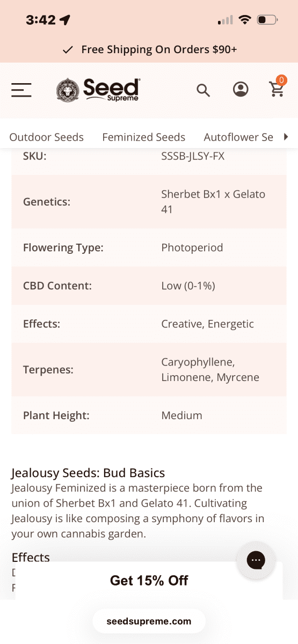The height and width of the screenshot is (644, 298).
Task: Tap the Terpenes row value
Action: click(x=210, y=370)
